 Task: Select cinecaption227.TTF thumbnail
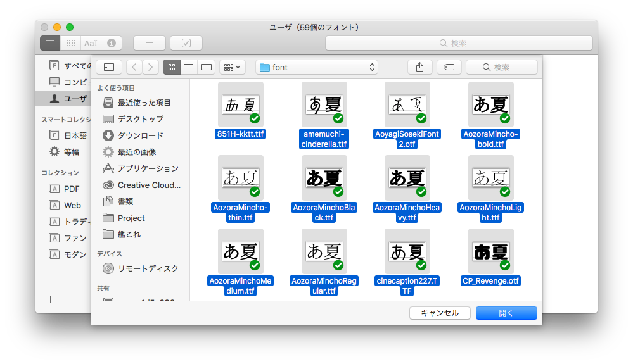pos(407,251)
